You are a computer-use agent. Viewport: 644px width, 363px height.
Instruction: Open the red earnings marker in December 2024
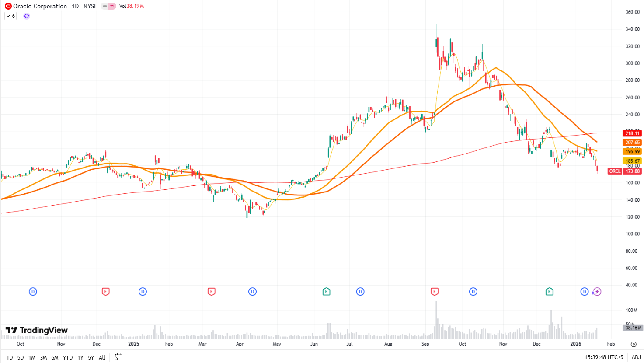click(105, 292)
